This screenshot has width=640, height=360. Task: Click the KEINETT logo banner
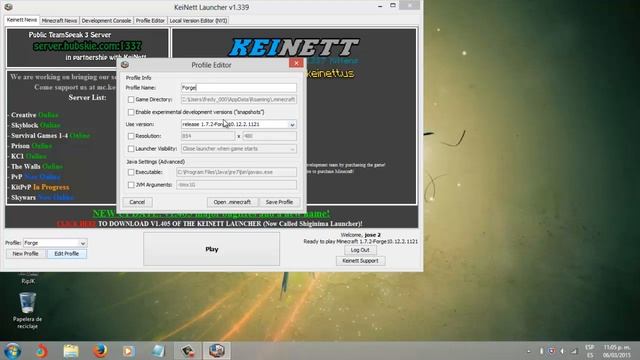click(x=294, y=47)
